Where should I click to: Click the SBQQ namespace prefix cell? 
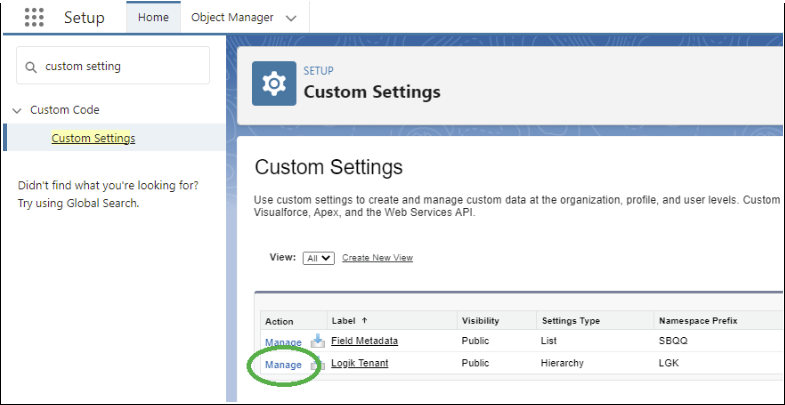(x=673, y=341)
